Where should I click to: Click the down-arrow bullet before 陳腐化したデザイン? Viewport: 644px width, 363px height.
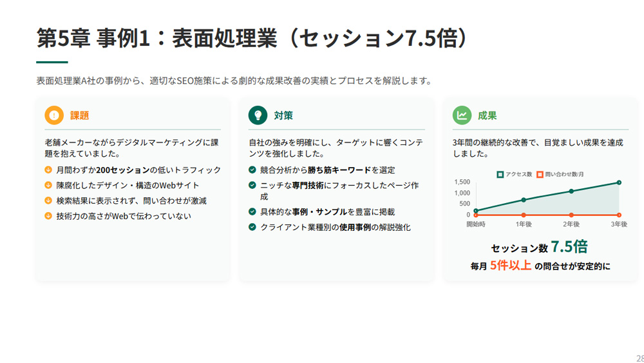(x=48, y=185)
